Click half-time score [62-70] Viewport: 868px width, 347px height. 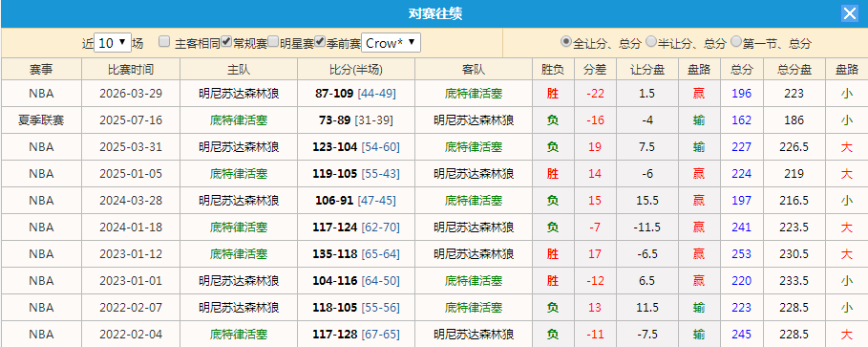(x=380, y=228)
